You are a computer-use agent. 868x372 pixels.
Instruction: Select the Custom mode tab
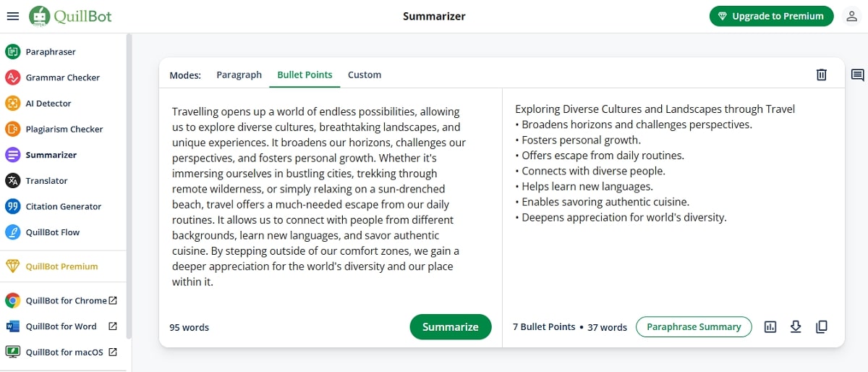364,75
